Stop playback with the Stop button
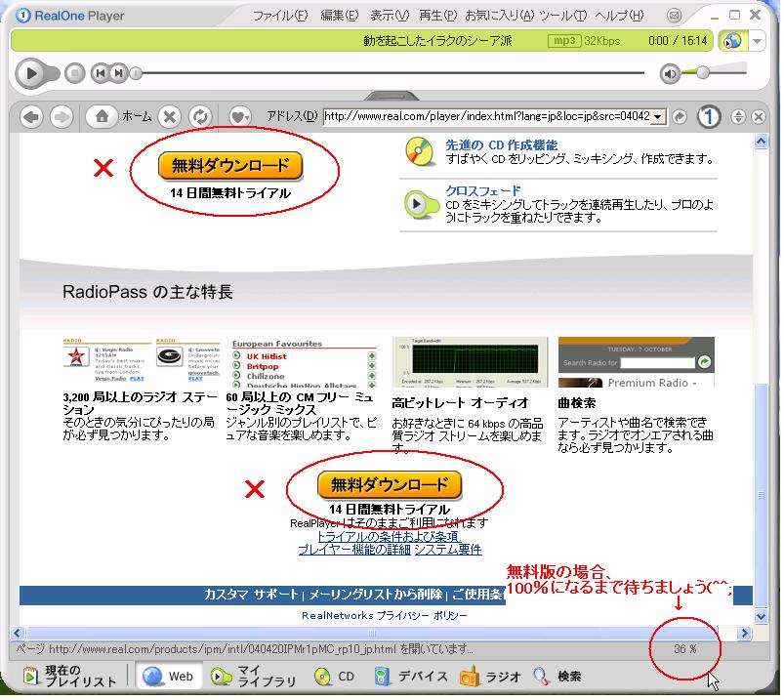784x700 pixels. click(x=75, y=73)
